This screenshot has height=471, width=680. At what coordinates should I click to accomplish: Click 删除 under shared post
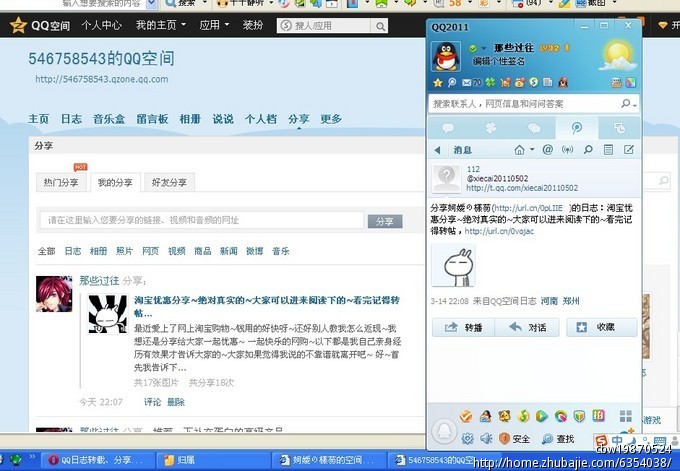pos(176,402)
